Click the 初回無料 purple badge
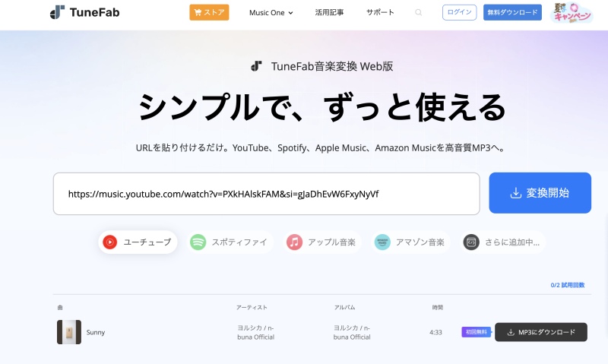The width and height of the screenshot is (608, 364). tap(477, 332)
